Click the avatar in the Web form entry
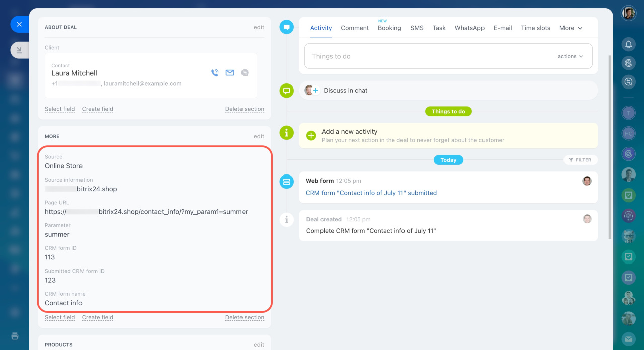The height and width of the screenshot is (350, 644). pyautogui.click(x=587, y=181)
